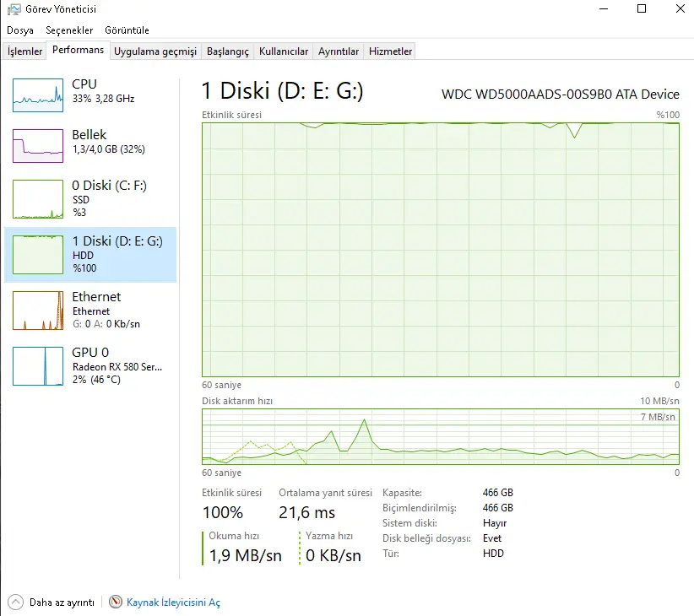Select CPU 33% 3,28 GHz entry
The width and height of the screenshot is (694, 616).
(90, 95)
